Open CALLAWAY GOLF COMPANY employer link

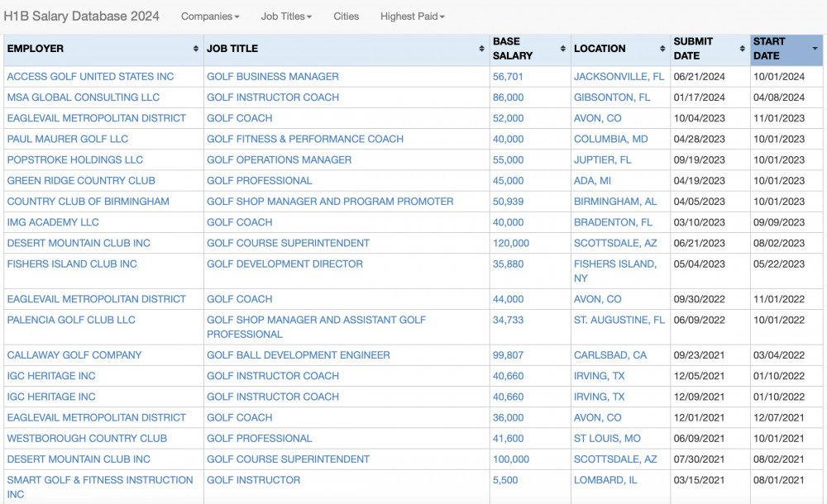74,355
